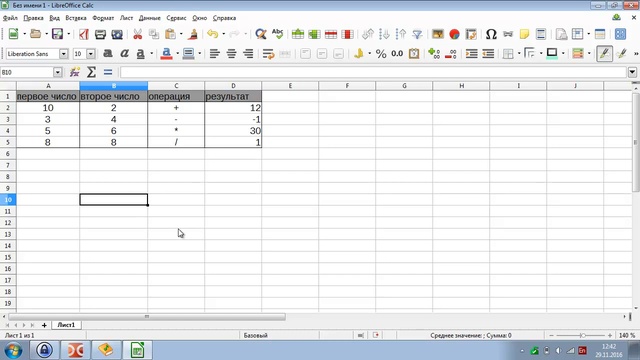Image resolution: width=640 pixels, height=360 pixels.
Task: Select row 6 header
Action: pos(8,153)
